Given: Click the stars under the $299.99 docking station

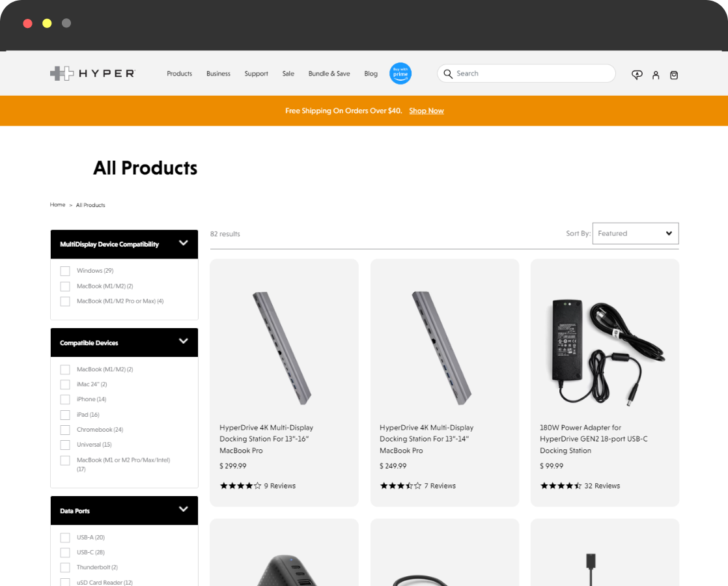Looking at the screenshot, I should 240,486.
